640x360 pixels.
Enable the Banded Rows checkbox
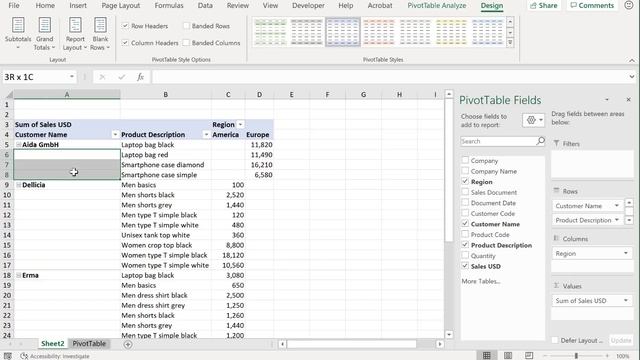(x=187, y=26)
